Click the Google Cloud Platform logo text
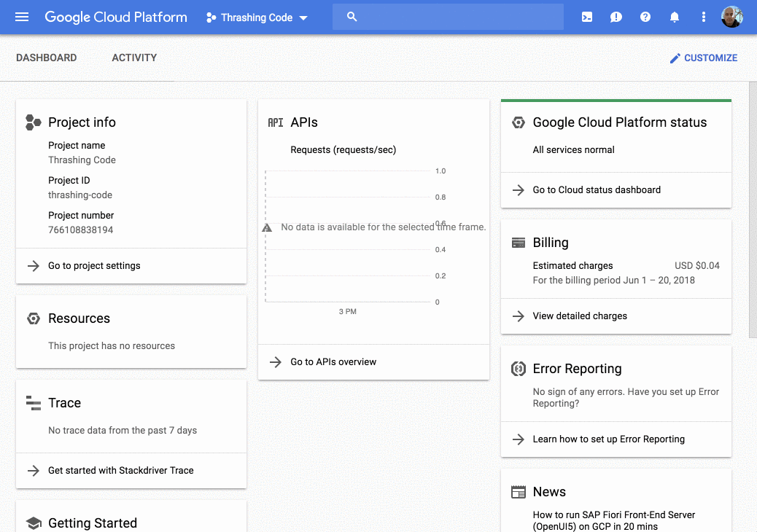Screen dimensions: 757x532 116,17
